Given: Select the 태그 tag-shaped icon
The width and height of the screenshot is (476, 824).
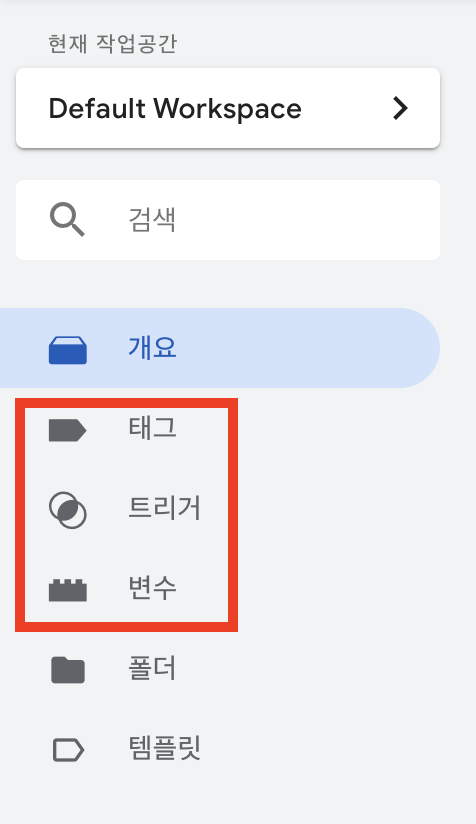Looking at the screenshot, I should (68, 430).
